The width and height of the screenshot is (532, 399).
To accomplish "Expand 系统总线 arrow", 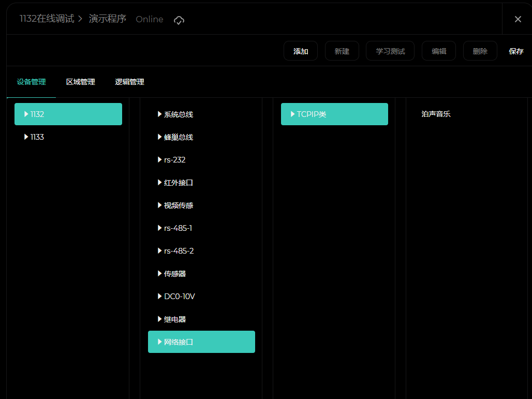I will 159,114.
